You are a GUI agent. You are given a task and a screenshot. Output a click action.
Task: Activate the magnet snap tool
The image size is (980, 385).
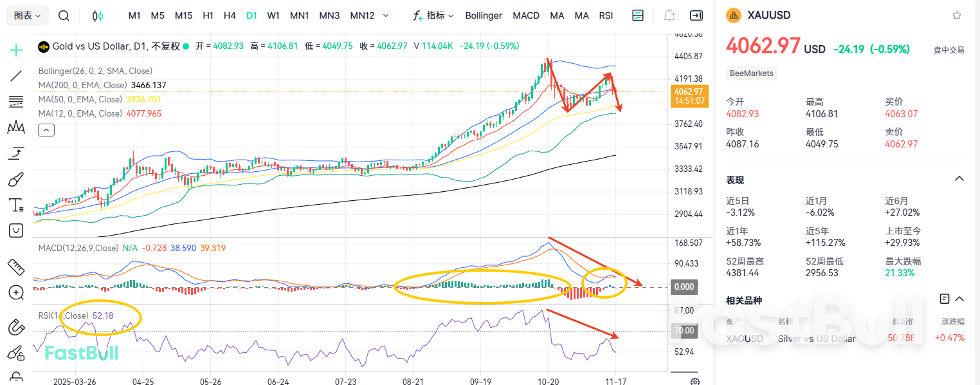point(15,326)
